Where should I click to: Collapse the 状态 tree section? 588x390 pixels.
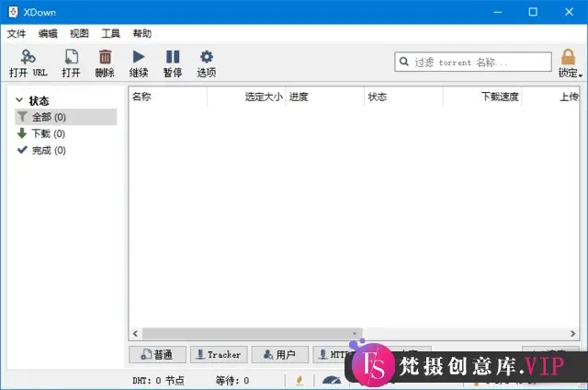19,100
